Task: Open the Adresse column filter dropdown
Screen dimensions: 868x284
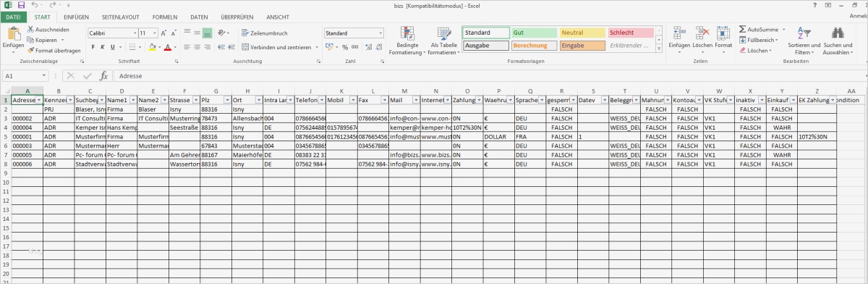Action: pos(38,100)
